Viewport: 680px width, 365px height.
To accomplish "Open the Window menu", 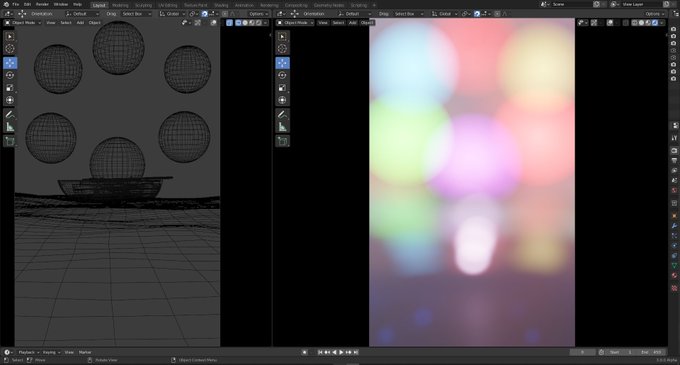I will coord(61,4).
